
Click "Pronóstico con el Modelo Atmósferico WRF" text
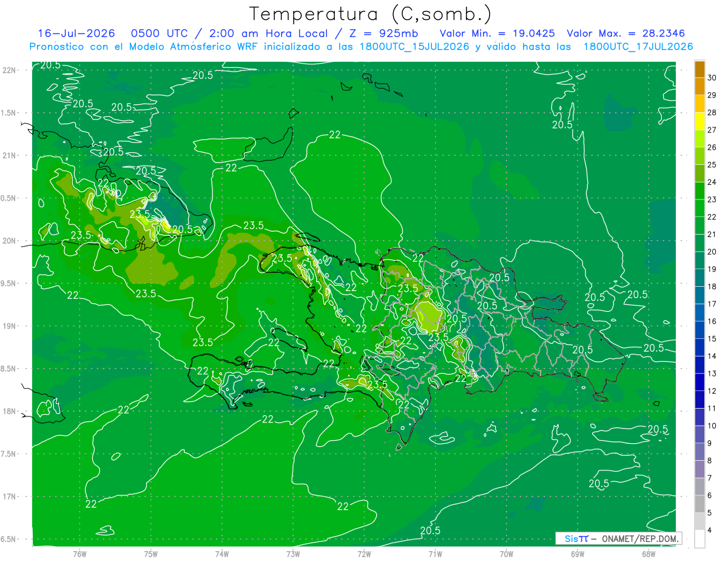point(144,47)
